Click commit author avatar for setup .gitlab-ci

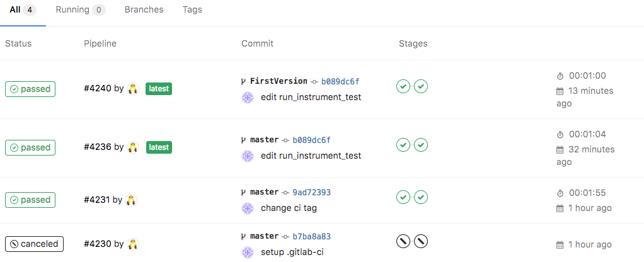[x=248, y=253]
